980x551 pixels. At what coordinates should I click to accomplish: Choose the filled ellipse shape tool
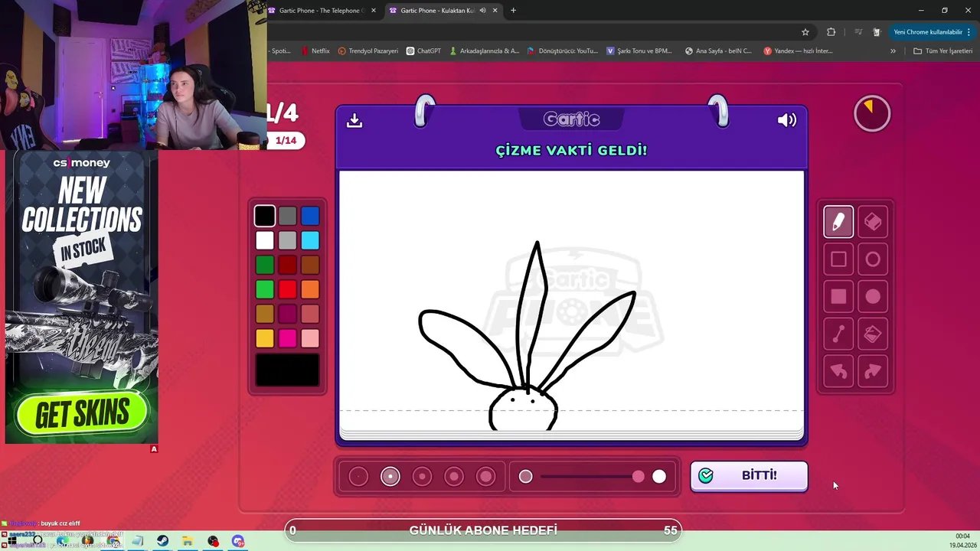873,297
